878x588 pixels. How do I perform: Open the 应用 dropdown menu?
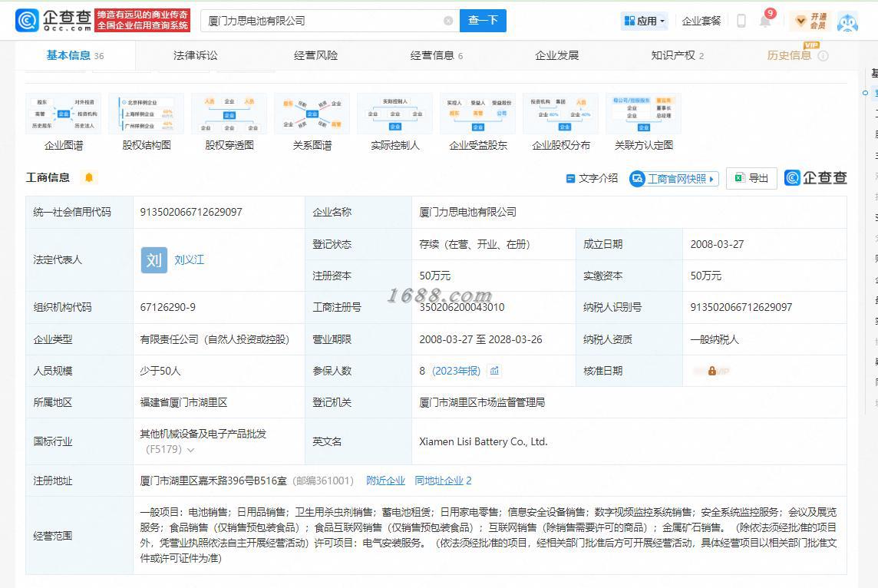pos(644,21)
